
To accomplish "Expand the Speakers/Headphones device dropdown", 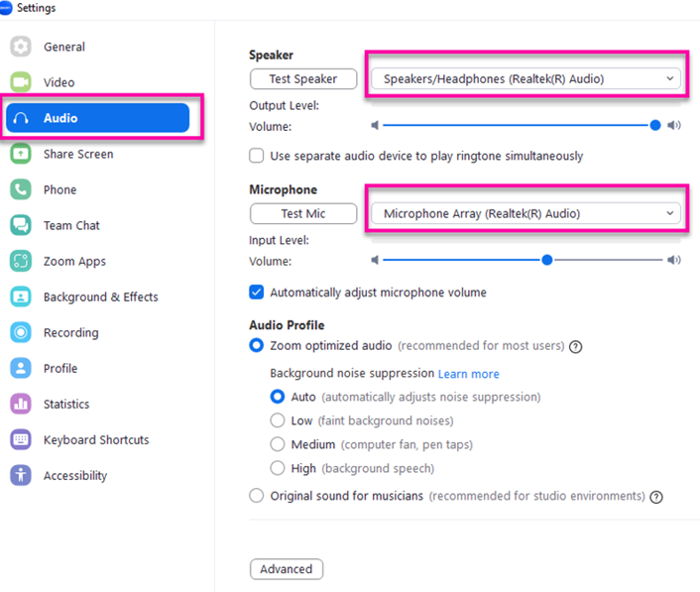I will click(525, 79).
